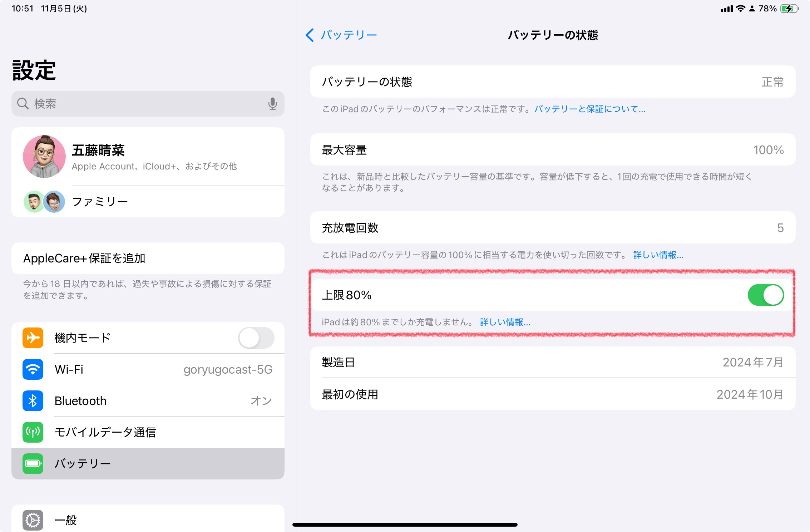Disable the 上限80% charging limit toggle
This screenshot has height=532, width=810.
(x=766, y=295)
